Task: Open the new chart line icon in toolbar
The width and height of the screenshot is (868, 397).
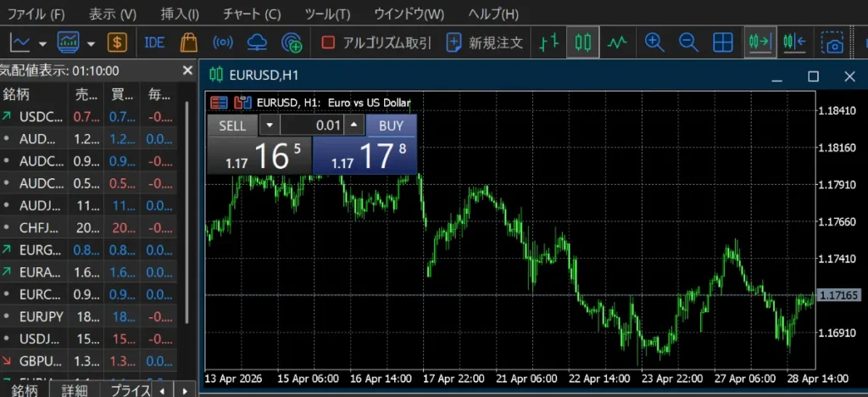Action: coord(21,42)
